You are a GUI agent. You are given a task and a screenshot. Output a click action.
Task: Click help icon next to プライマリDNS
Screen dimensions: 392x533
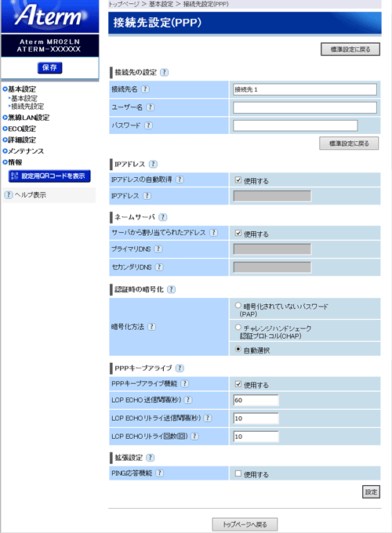click(x=158, y=248)
